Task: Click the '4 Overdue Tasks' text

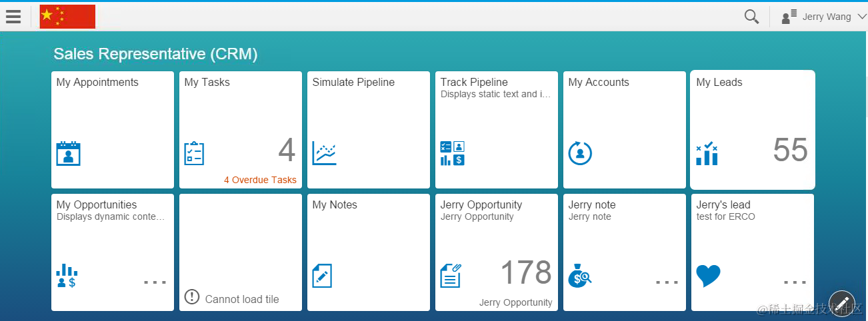Action: [x=260, y=180]
